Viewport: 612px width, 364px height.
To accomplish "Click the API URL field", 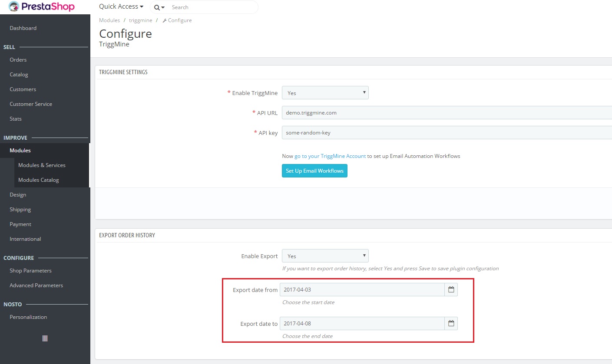I will tap(447, 113).
